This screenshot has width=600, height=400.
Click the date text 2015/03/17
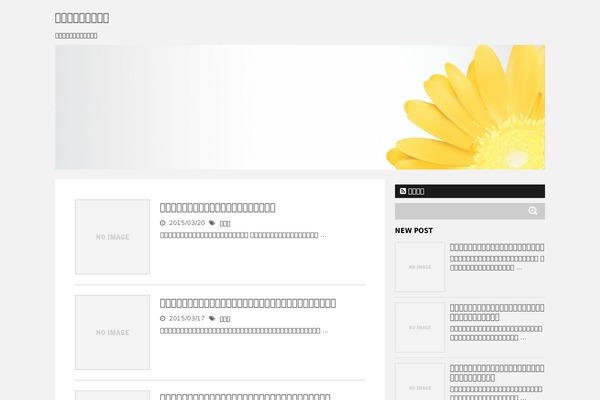(187, 318)
